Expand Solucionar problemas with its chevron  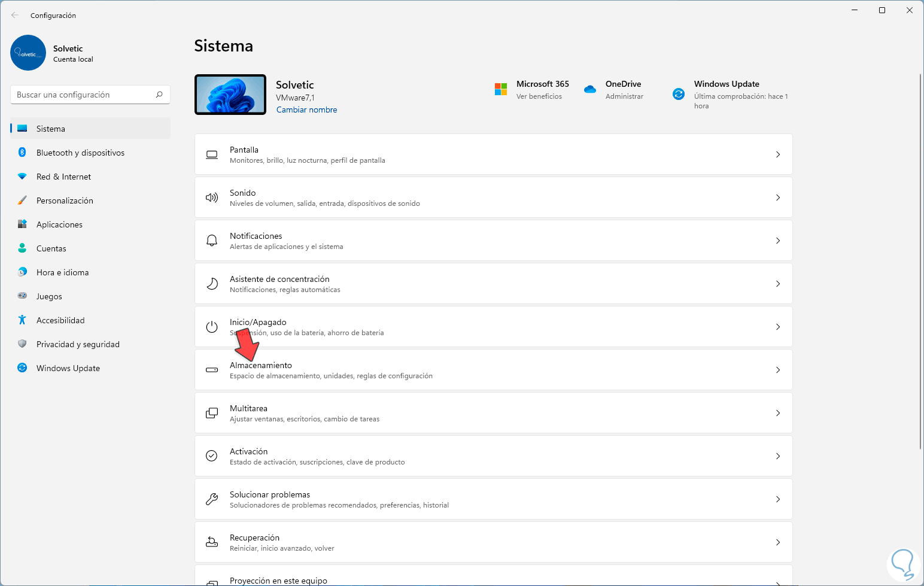click(x=778, y=499)
